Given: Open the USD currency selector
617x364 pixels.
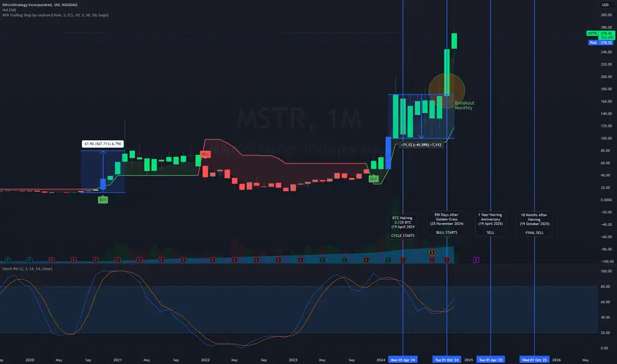Looking at the screenshot, I should pyautogui.click(x=605, y=5).
